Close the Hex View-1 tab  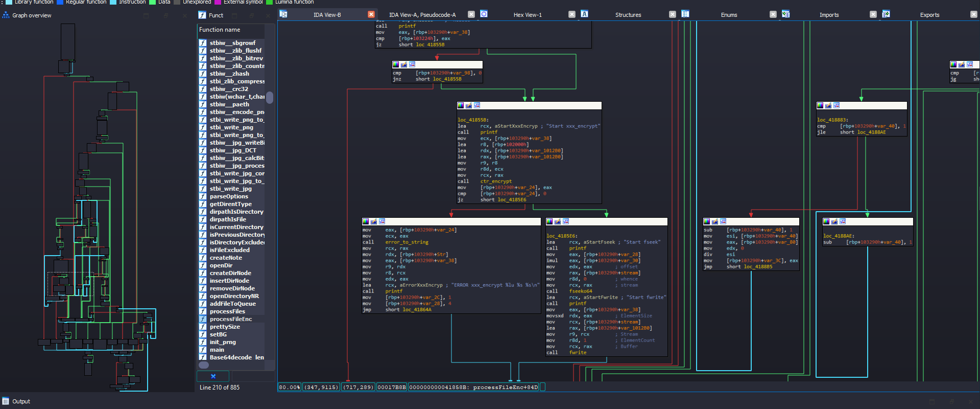(572, 14)
